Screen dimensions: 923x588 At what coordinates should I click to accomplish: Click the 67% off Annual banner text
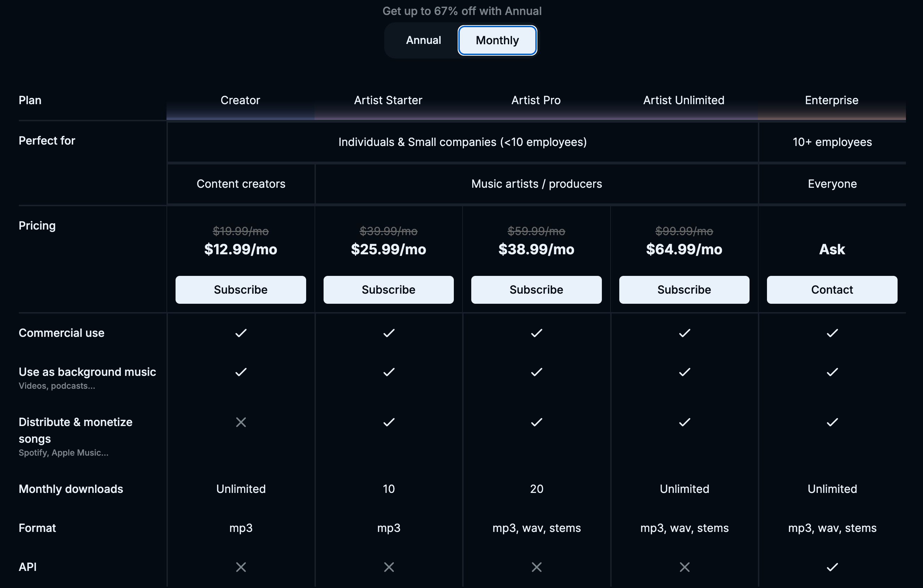(x=461, y=11)
